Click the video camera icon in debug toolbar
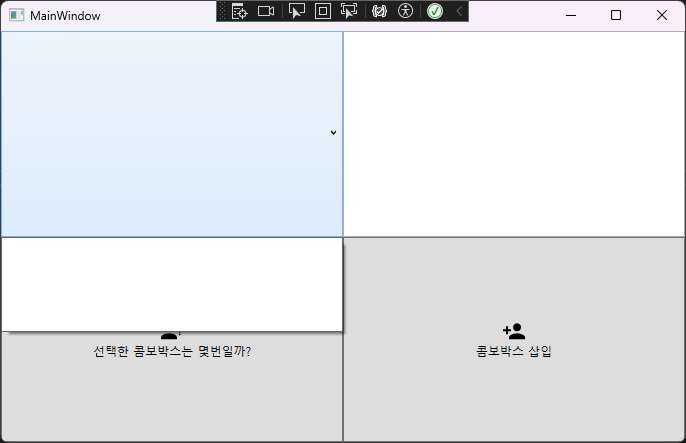Viewport: 686px width, 443px height. [x=266, y=11]
